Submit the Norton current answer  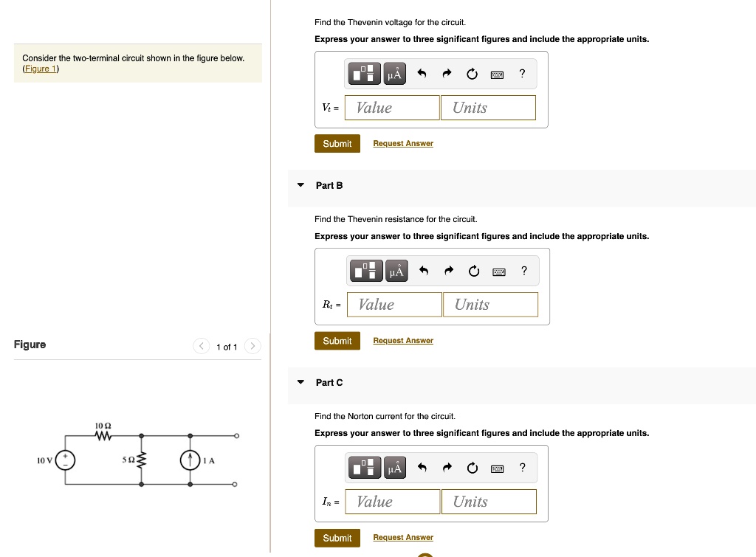point(337,538)
